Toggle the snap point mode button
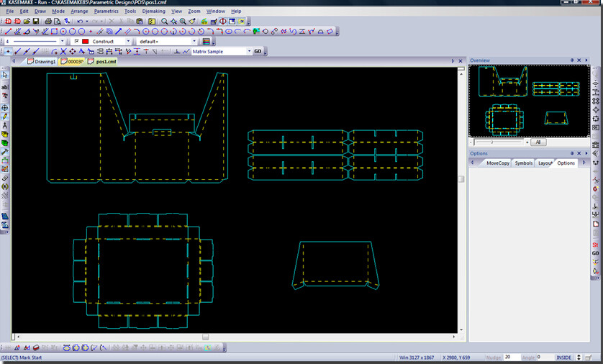Viewport: 603px width, 364px height. point(8,51)
